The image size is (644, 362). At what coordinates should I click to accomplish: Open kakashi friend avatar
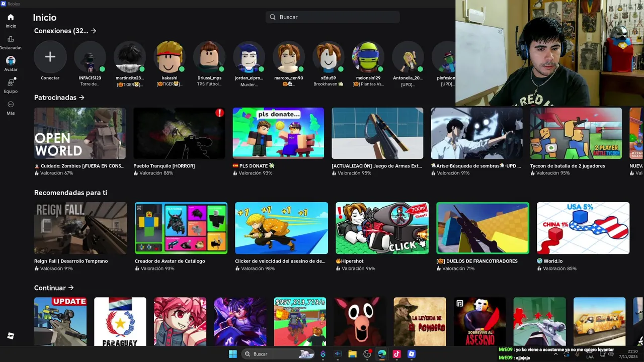point(169,57)
